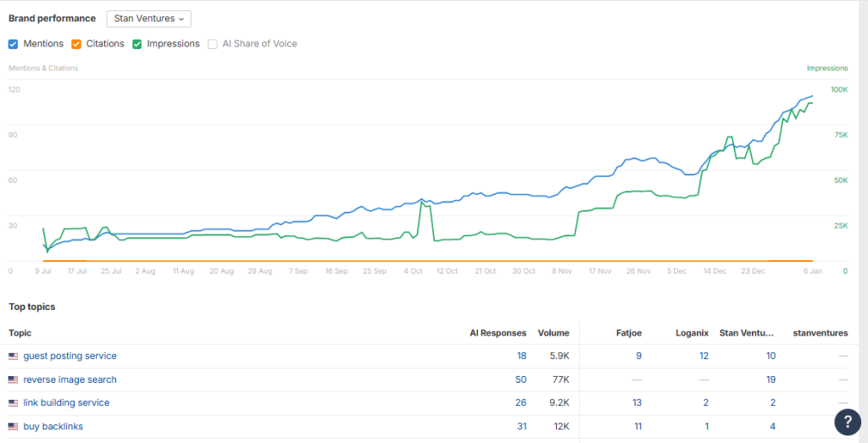Click US flag icon beside reverse image search
The height and width of the screenshot is (443, 868).
(x=13, y=380)
